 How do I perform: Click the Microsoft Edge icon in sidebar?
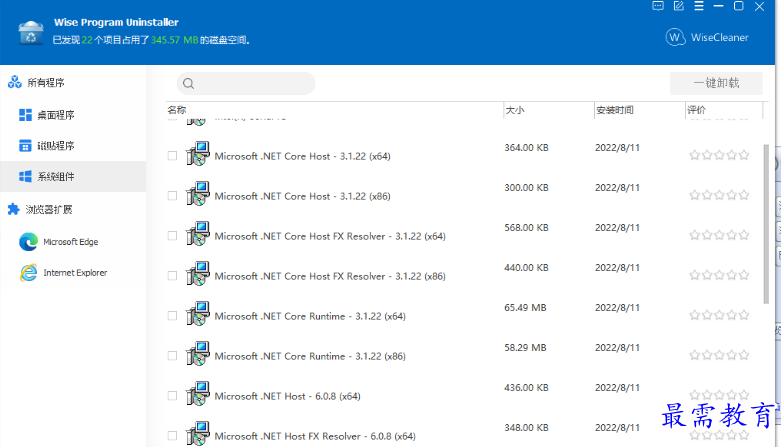point(28,242)
